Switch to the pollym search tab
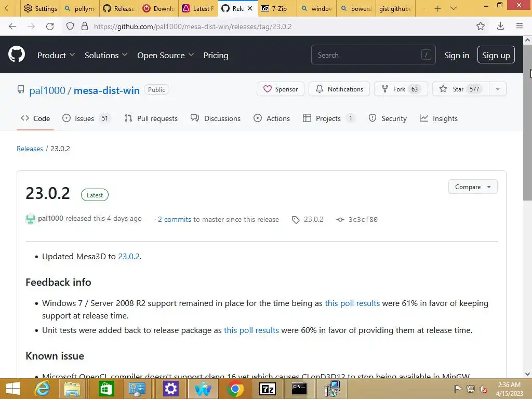This screenshot has height=399, width=532. tap(79, 8)
